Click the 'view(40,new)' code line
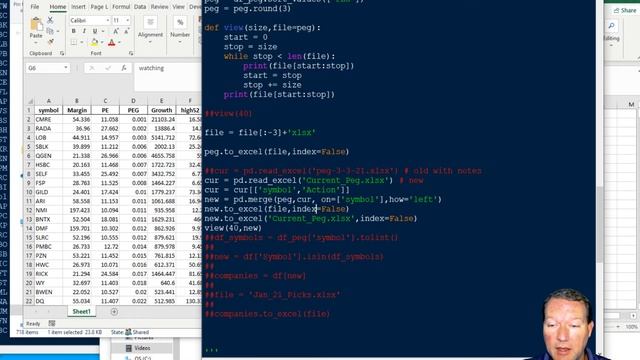Screen dimensions: 640x360 pos(233,228)
